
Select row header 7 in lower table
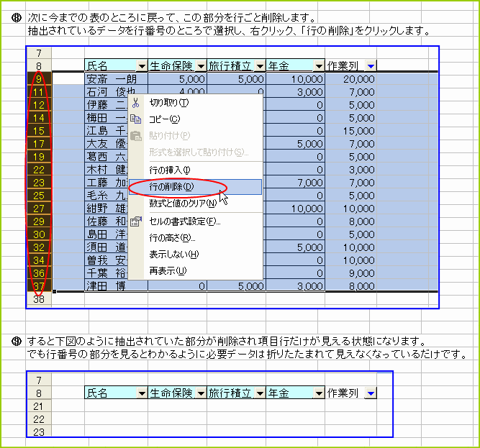39,380
